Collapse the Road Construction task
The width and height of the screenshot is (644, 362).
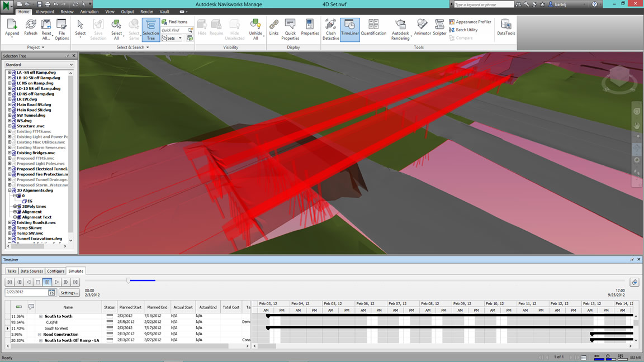[x=40, y=335]
